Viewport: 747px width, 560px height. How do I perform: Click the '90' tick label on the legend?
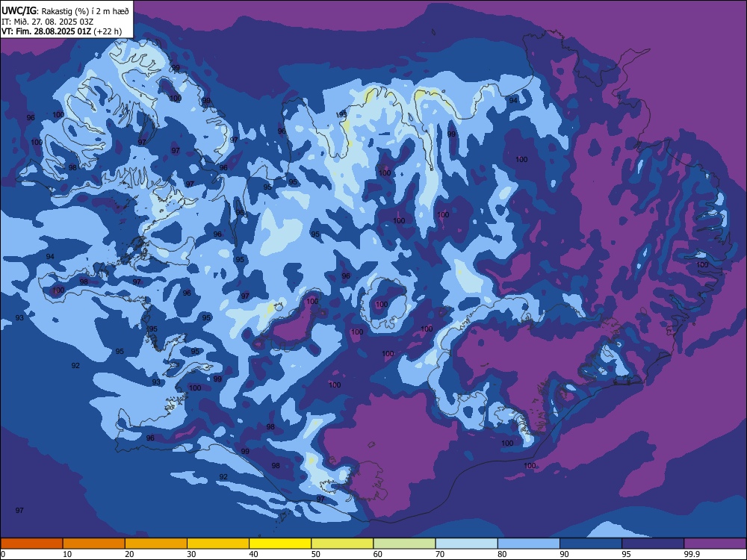pos(565,554)
